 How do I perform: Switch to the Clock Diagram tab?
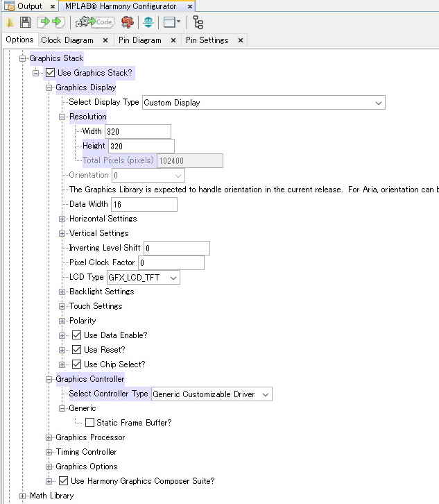pos(67,40)
